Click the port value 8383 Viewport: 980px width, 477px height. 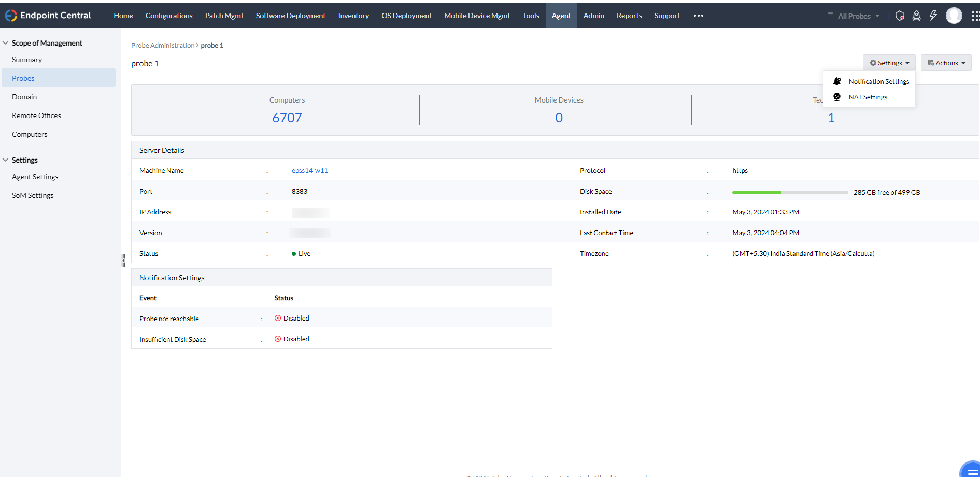(300, 191)
